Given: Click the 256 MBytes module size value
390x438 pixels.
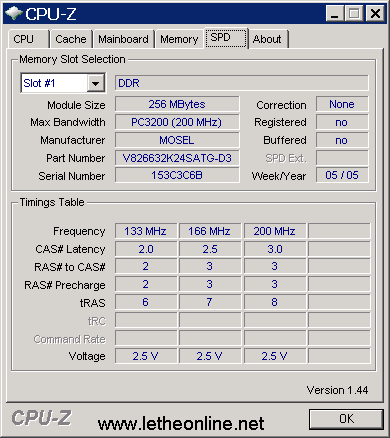Looking at the screenshot, I should point(177,104).
